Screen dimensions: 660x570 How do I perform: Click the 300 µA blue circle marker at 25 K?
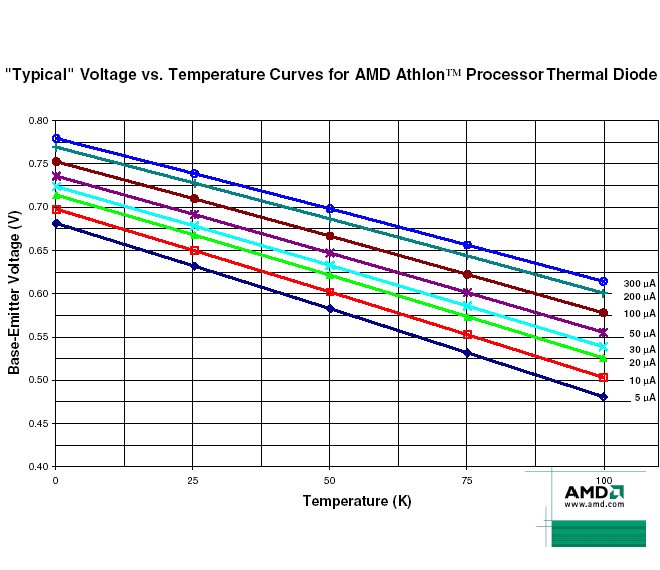(194, 173)
